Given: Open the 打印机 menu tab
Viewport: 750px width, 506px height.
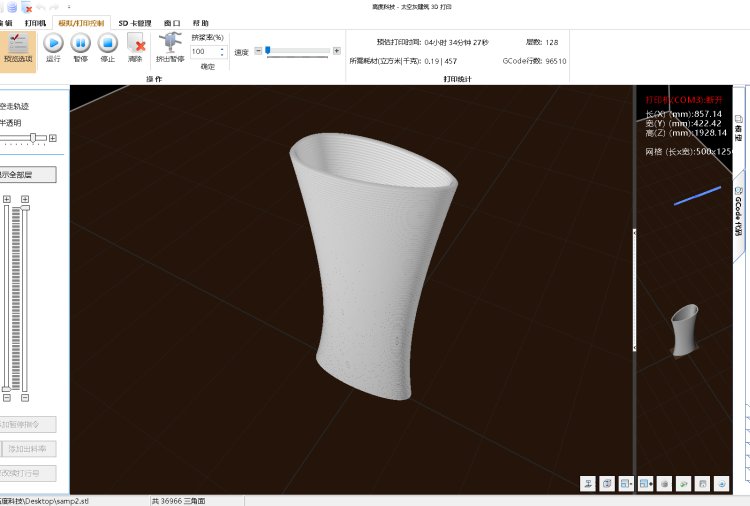Looking at the screenshot, I should click(x=35, y=21).
